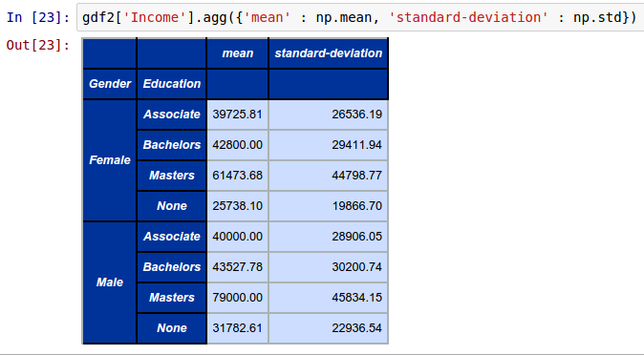Screen dimensions: 644x355
Task: Select the Male row group label
Action: [x=110, y=282]
